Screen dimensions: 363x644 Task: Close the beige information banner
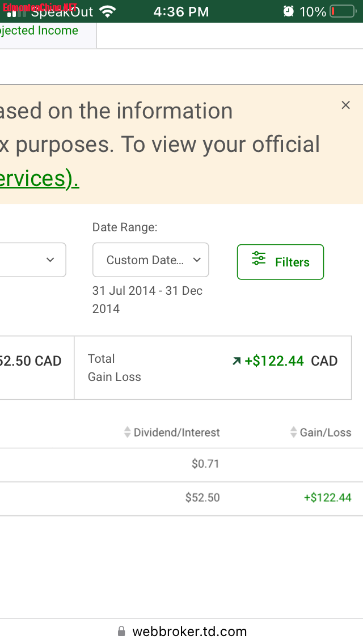[345, 105]
